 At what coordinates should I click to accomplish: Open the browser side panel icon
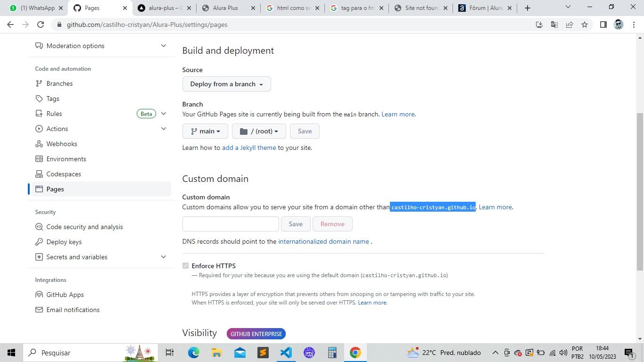603,25
